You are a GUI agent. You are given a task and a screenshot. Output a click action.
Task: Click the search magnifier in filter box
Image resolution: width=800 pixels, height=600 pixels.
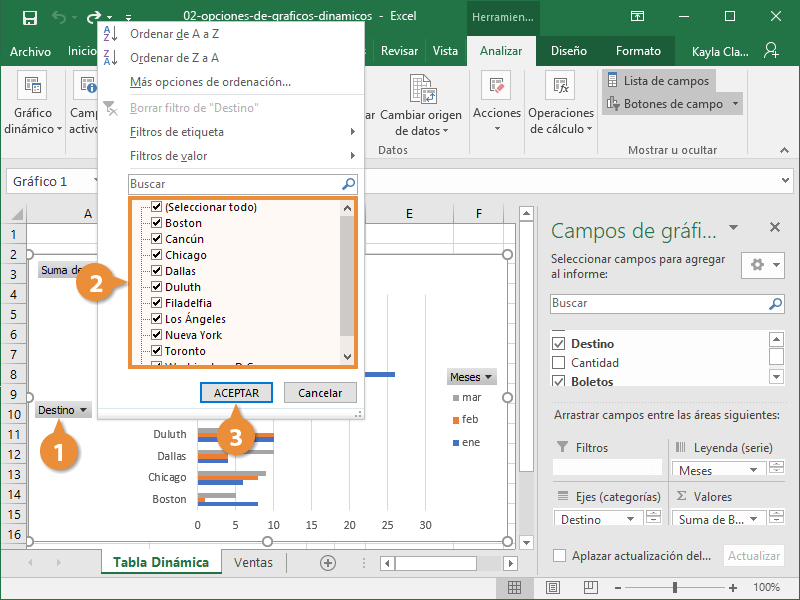348,184
